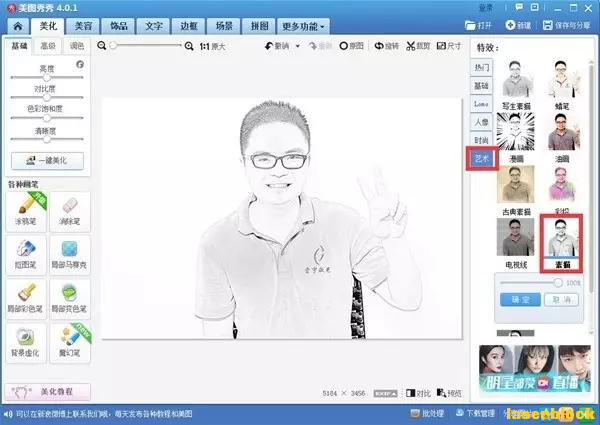Undo with the 撤销 button

(x=277, y=46)
